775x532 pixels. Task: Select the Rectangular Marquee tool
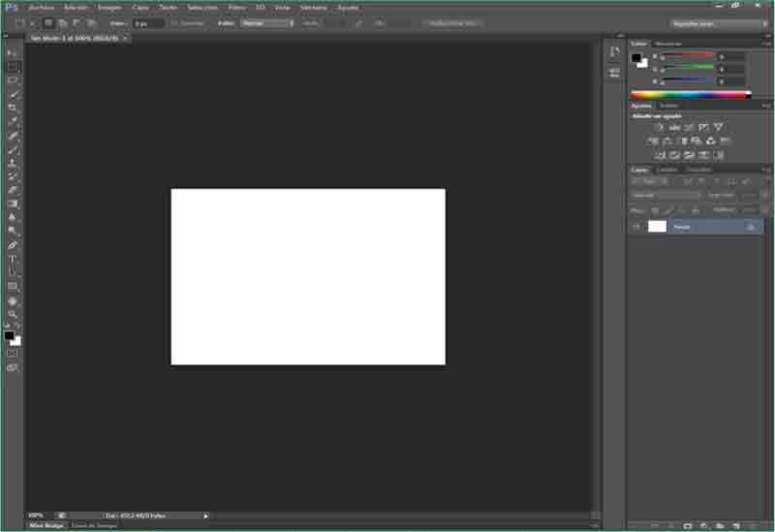tap(13, 67)
